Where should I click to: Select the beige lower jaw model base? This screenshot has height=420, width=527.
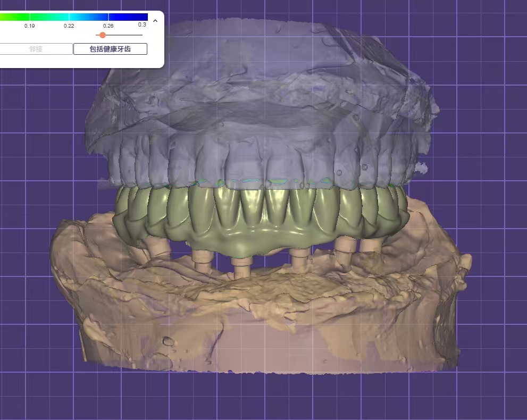tap(266, 330)
